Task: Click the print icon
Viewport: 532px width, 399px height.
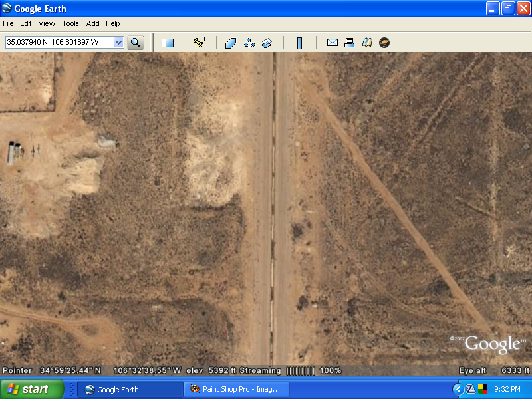Action: [350, 43]
